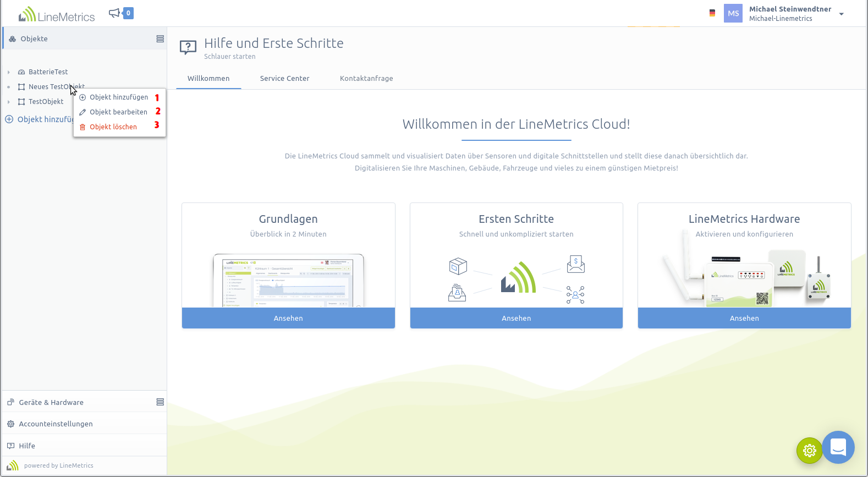This screenshot has height=477, width=868.
Task: Choose Objekt hinzufügen in the context menu
Action: point(119,97)
